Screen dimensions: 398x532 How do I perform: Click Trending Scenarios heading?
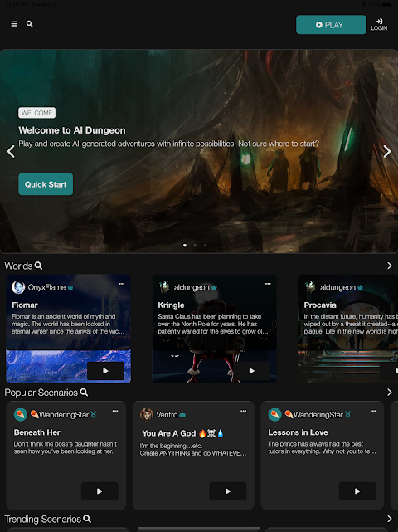[x=43, y=519]
